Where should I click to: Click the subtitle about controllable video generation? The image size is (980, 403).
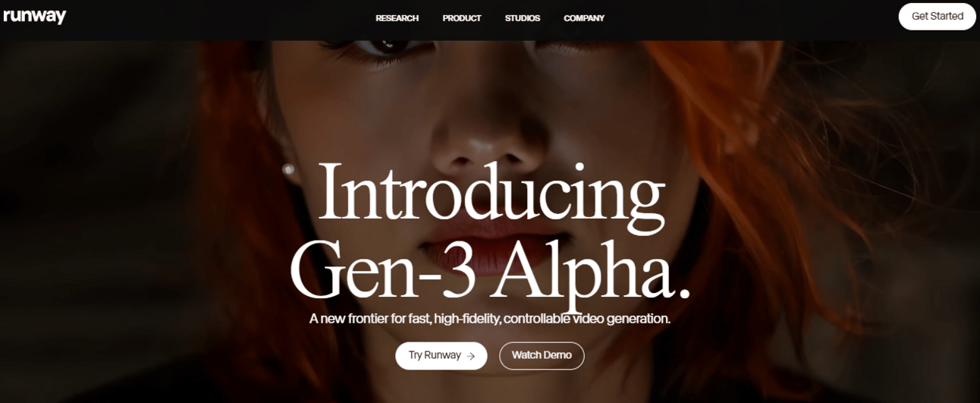click(490, 319)
